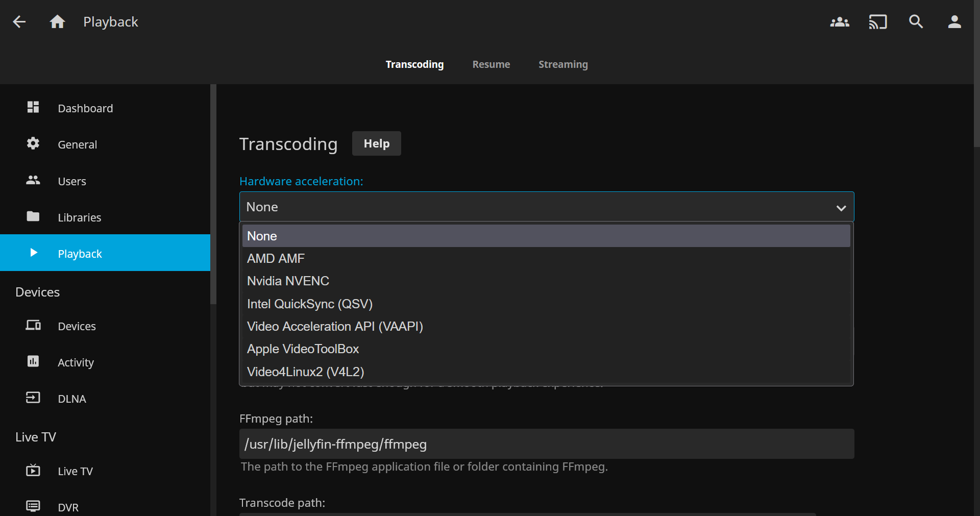The height and width of the screenshot is (516, 980).
Task: Choose Intel QuickSync (QSV) option
Action: (310, 304)
